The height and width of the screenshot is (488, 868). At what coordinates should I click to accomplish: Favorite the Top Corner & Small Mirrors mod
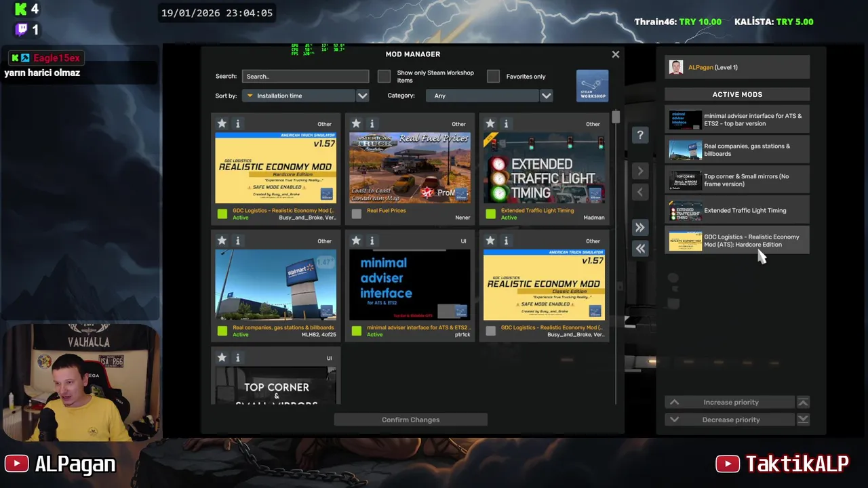[x=222, y=357]
